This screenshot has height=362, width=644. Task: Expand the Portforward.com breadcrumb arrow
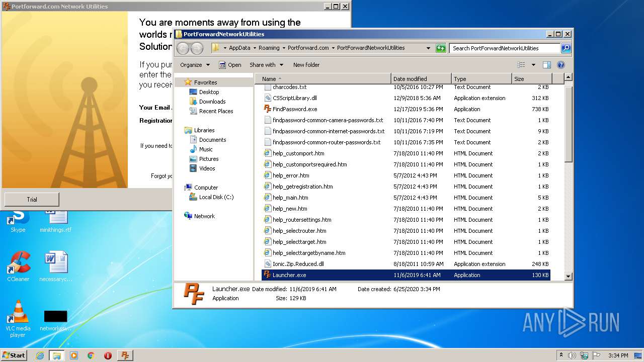[x=333, y=48]
